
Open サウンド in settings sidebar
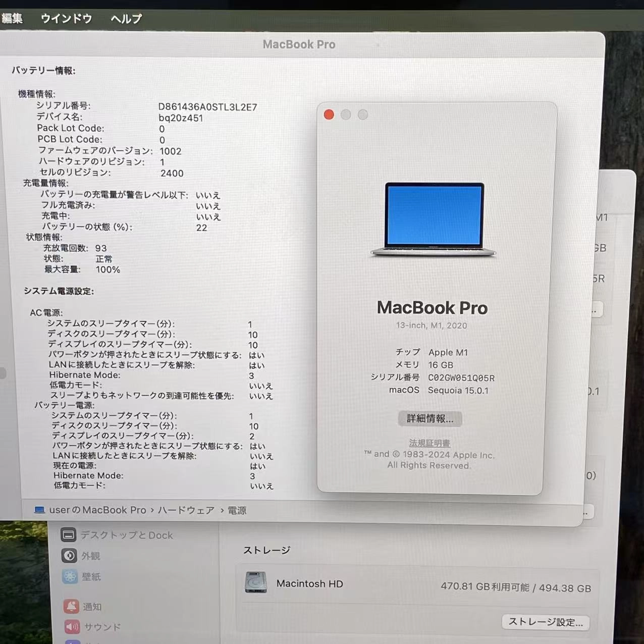93,627
